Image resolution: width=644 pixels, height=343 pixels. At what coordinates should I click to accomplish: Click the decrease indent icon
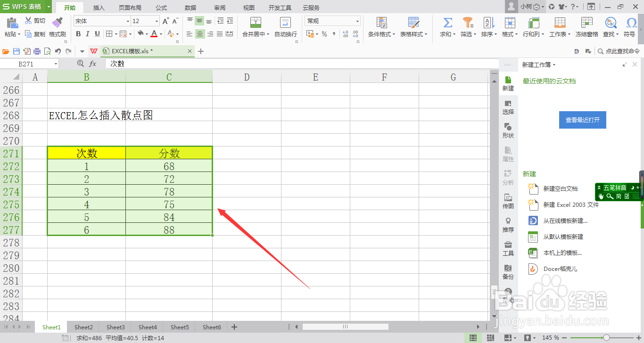(220, 21)
